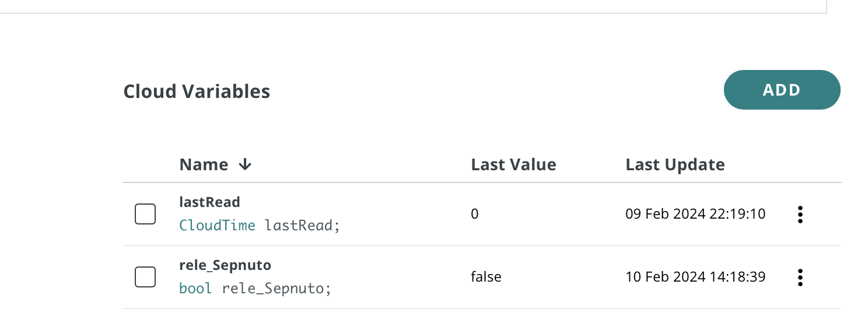Click the Last Value column header
The image size is (868, 330).
click(513, 165)
